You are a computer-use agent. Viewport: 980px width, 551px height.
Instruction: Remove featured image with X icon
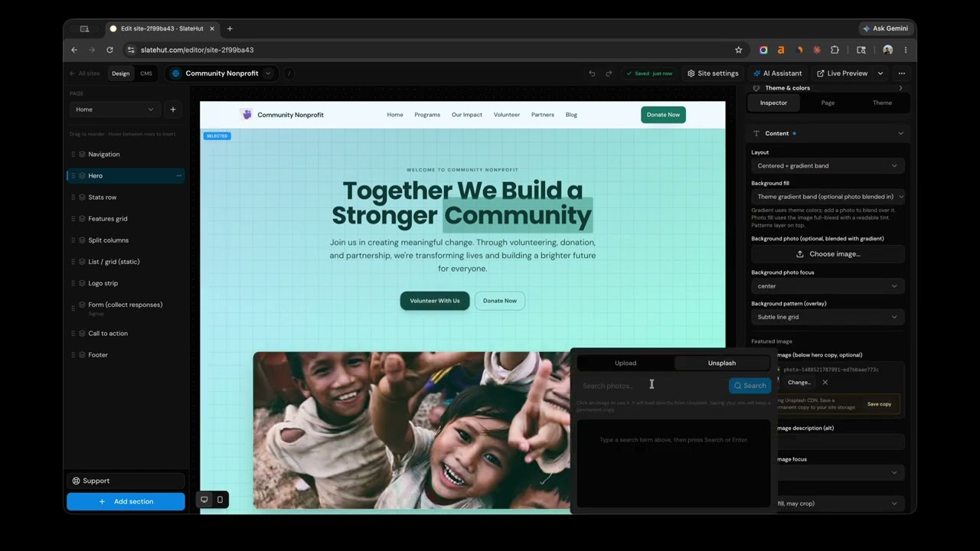tap(825, 382)
